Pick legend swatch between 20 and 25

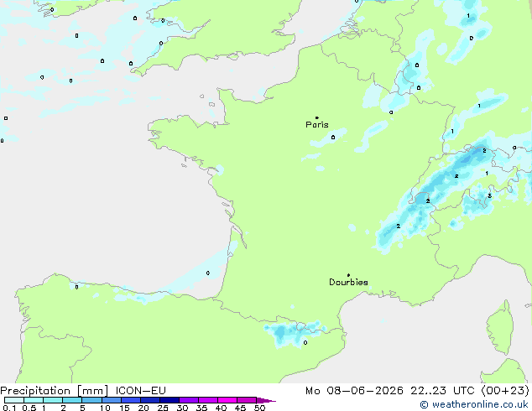click(150, 400)
